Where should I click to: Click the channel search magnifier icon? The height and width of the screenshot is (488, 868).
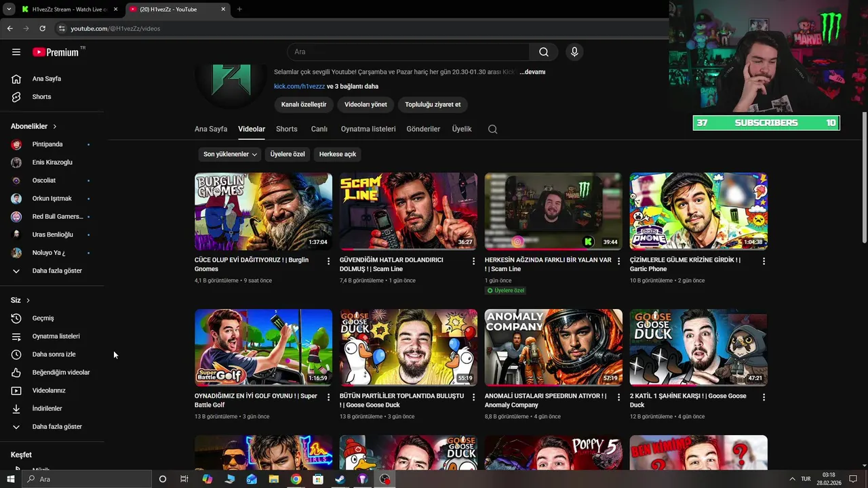[x=493, y=129]
